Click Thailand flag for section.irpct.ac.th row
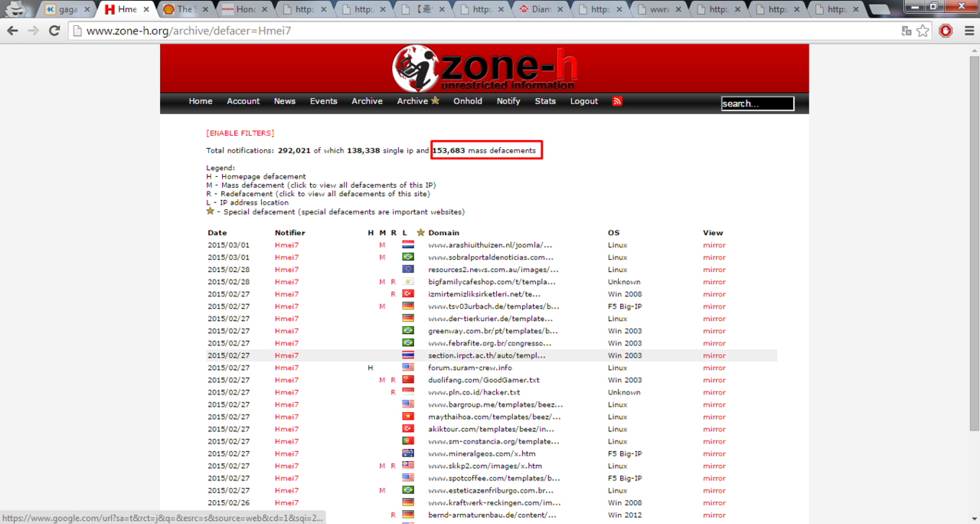This screenshot has height=524, width=980. (408, 355)
